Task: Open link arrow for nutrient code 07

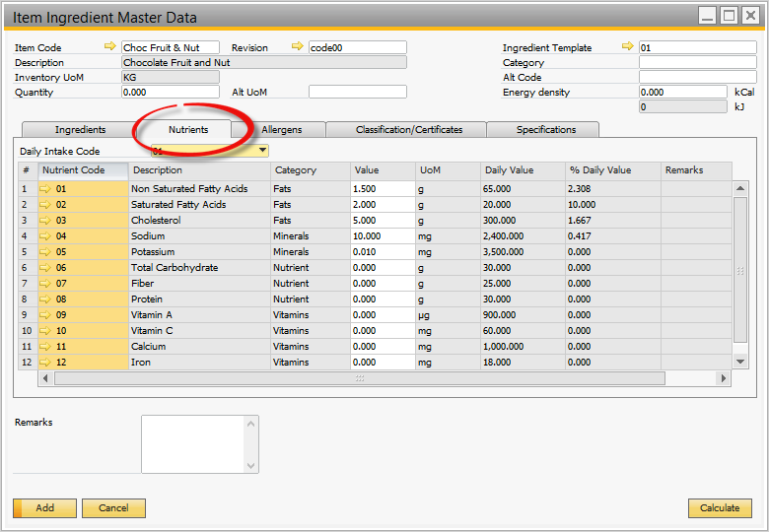Action: coord(45,284)
